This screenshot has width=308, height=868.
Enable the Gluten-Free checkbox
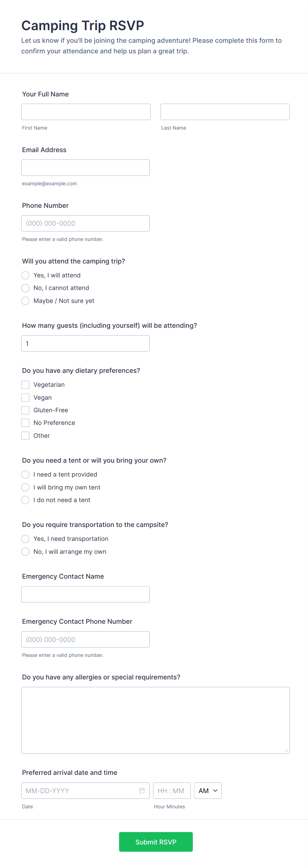coord(25,410)
